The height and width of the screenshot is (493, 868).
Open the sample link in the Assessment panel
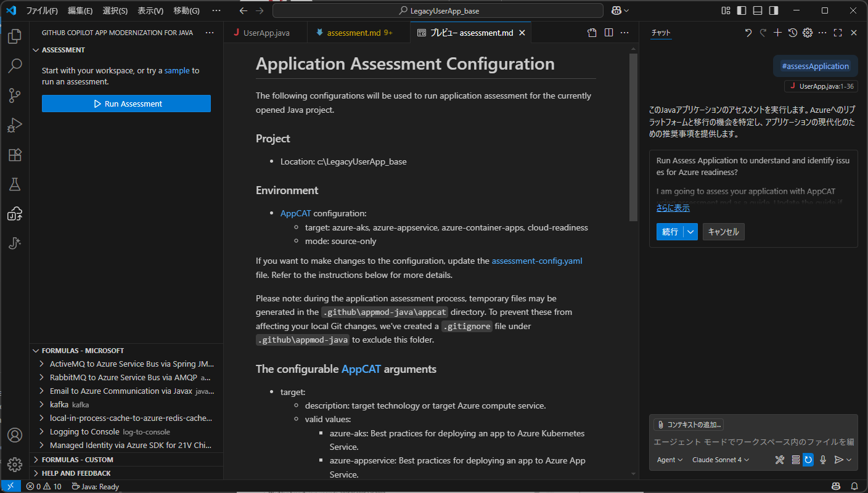pos(177,70)
